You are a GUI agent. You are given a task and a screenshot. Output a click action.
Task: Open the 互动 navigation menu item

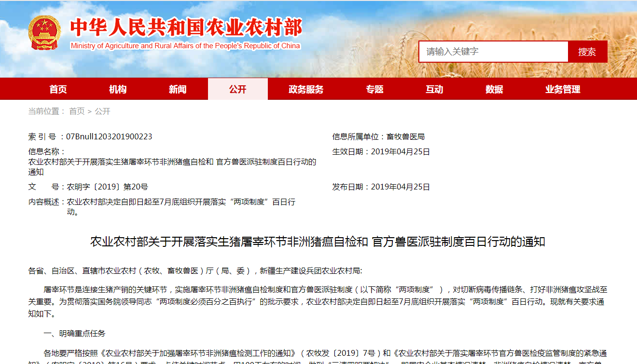434,89
